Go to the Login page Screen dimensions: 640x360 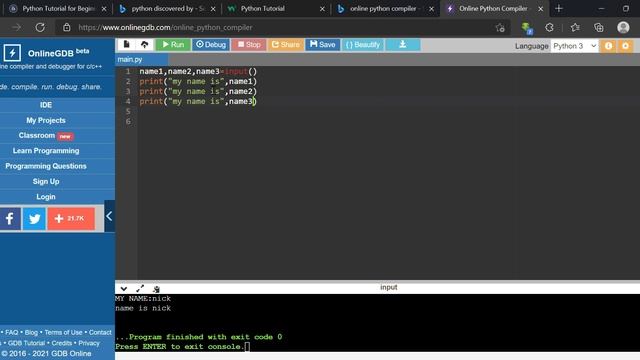click(x=46, y=197)
